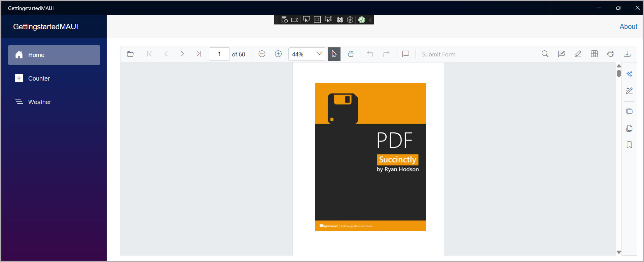Viewport: 644px width, 262px height.
Task: Jump to the last page
Action: pos(199,54)
